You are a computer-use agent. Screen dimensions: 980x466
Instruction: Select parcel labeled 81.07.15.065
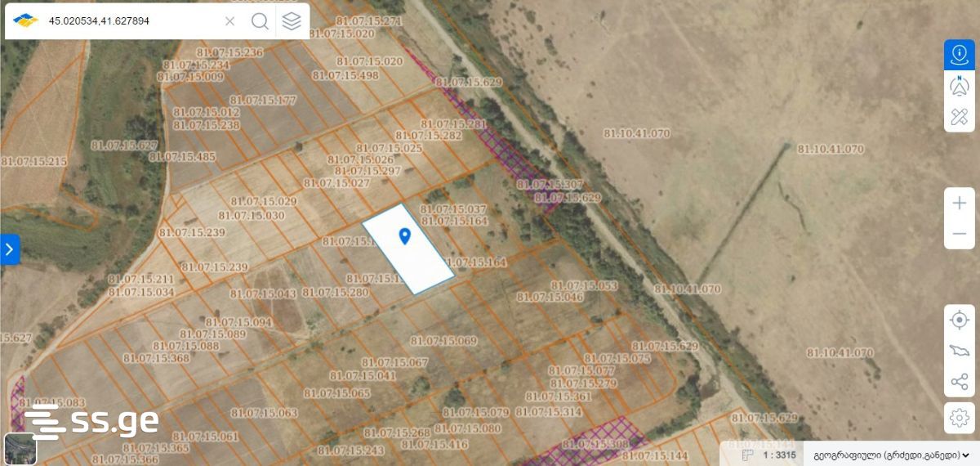pyautogui.click(x=337, y=393)
